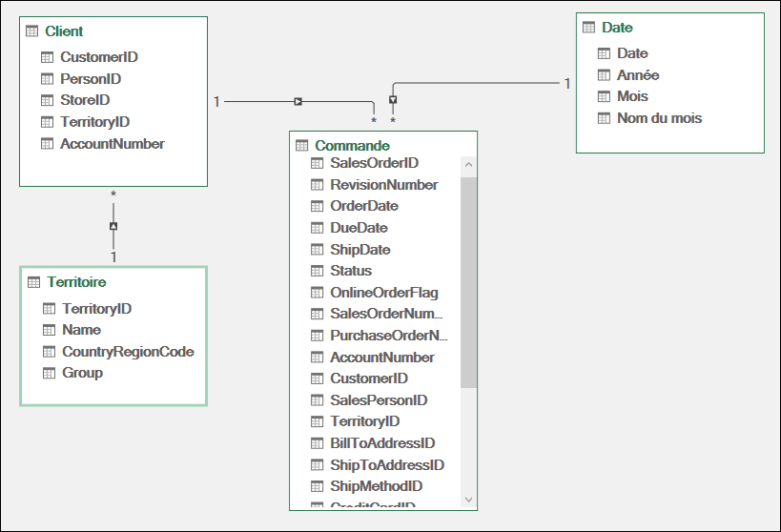Select CustomerID field in Commande table

(x=369, y=379)
